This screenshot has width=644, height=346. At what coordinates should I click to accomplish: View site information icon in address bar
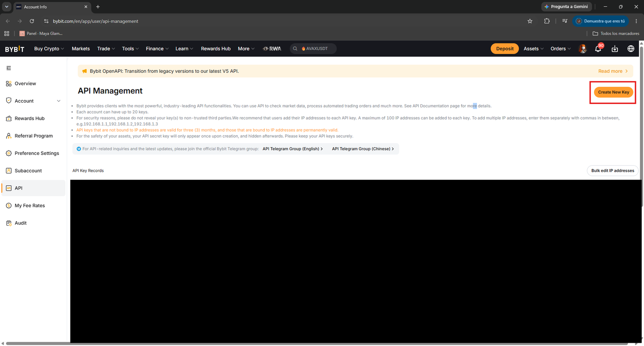click(46, 21)
